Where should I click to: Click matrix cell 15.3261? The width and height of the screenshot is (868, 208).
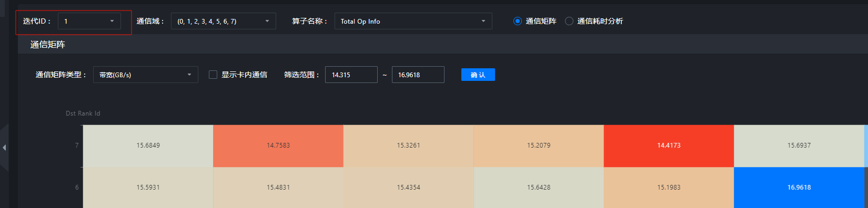(408, 145)
